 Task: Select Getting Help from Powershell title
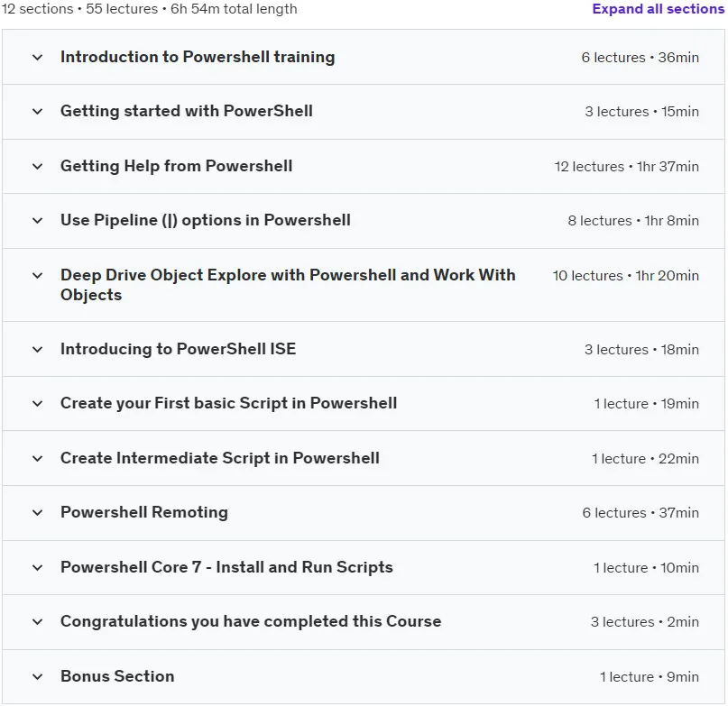pos(177,166)
